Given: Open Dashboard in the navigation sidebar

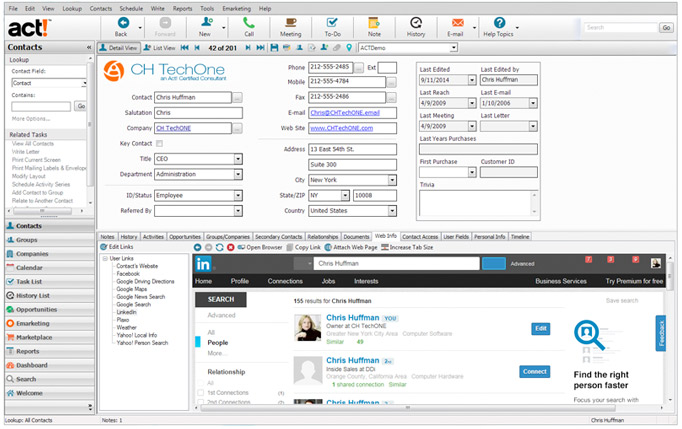Looking at the screenshot, I should 49,365.
